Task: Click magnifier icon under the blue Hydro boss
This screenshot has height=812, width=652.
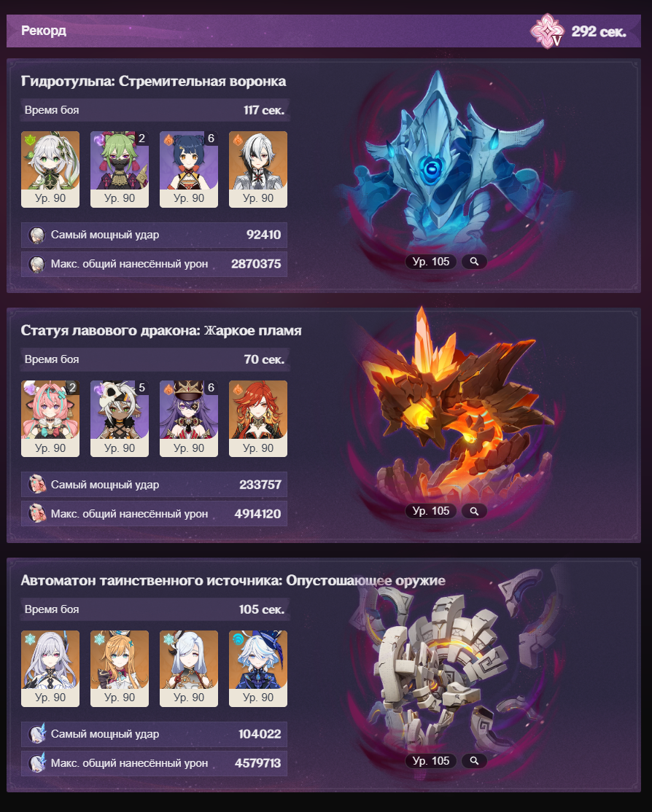Action: [x=474, y=262]
